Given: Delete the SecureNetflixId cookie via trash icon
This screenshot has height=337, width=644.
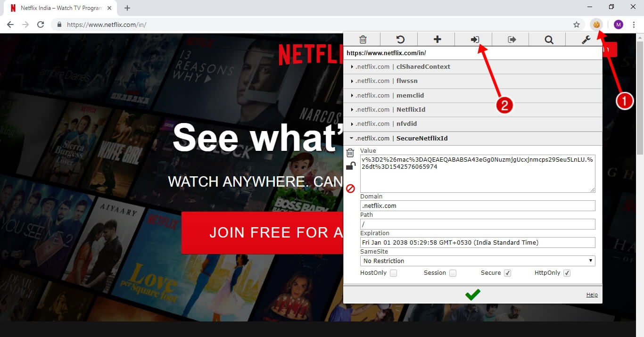Looking at the screenshot, I should tap(350, 153).
